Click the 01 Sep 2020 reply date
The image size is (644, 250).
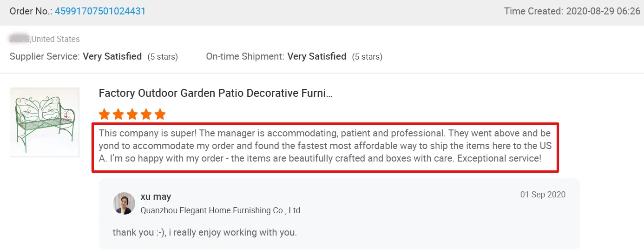click(543, 195)
